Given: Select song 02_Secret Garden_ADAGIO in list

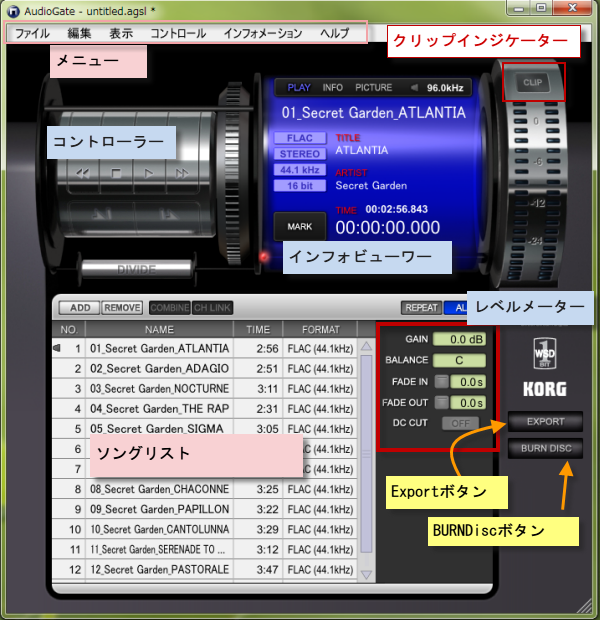Looking at the screenshot, I should coord(158,369).
